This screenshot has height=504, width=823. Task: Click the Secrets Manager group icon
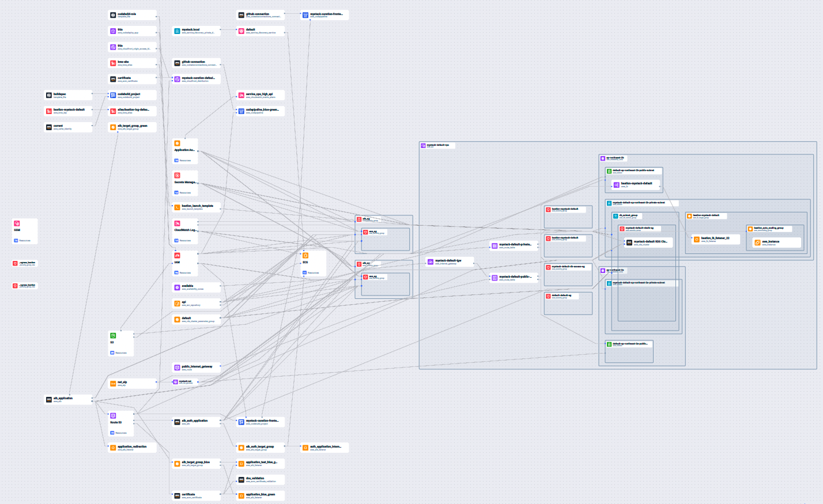[x=177, y=175]
